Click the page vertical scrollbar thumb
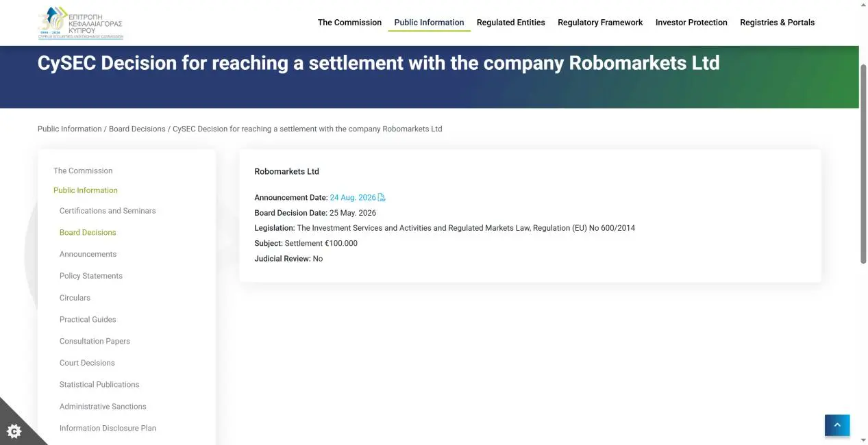868x445 pixels. [x=863, y=164]
